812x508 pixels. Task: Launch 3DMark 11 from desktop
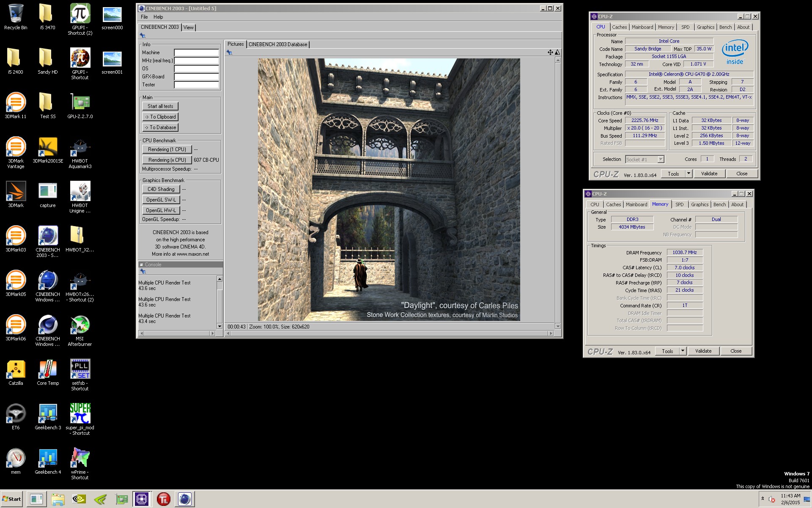point(16,106)
